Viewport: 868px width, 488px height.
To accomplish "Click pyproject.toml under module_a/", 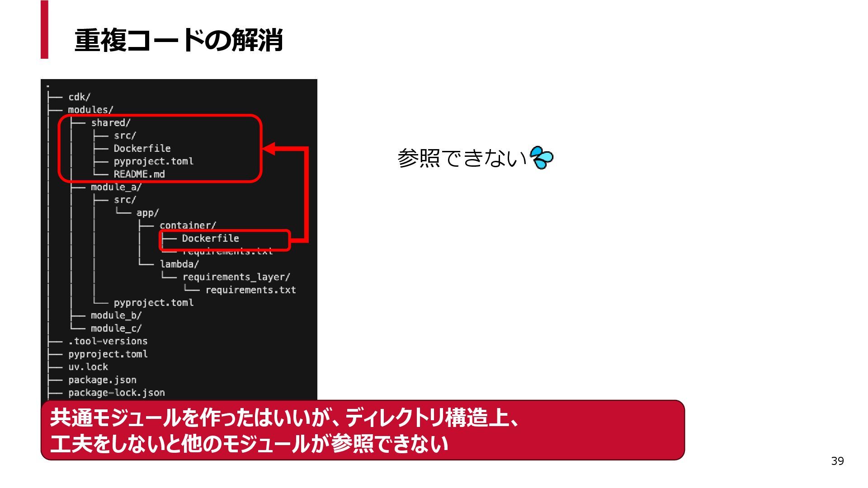I will [x=154, y=303].
